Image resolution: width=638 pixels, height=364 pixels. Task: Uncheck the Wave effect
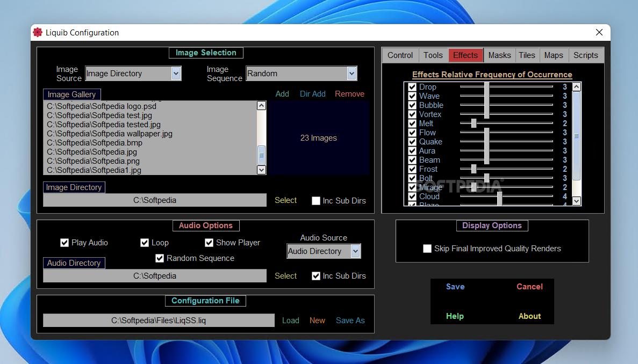[x=412, y=96]
